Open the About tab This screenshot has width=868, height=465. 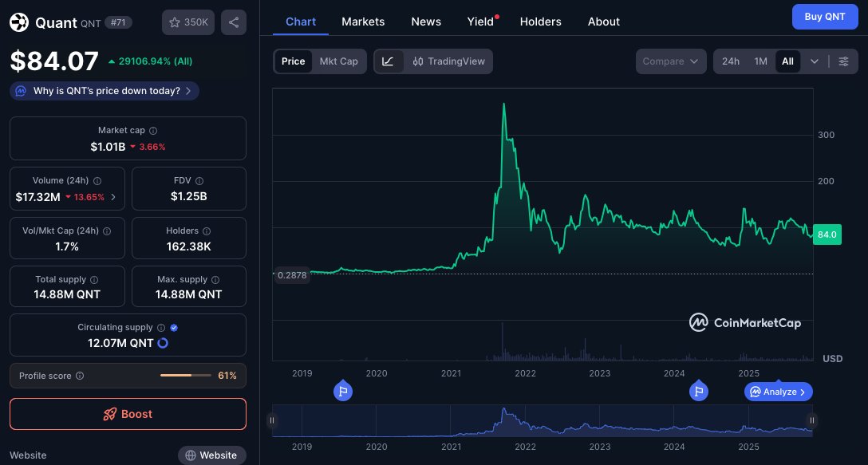click(603, 22)
